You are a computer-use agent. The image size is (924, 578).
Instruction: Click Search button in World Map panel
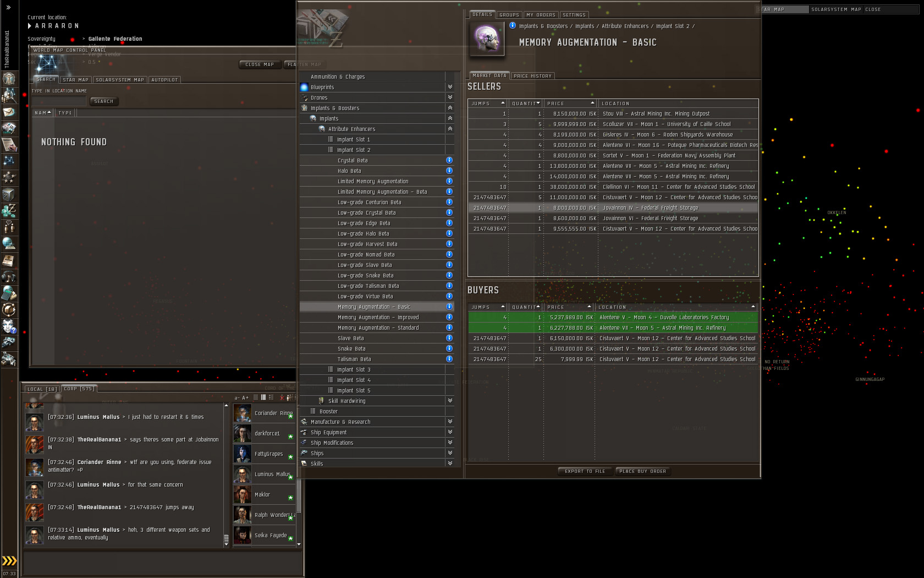103,101
